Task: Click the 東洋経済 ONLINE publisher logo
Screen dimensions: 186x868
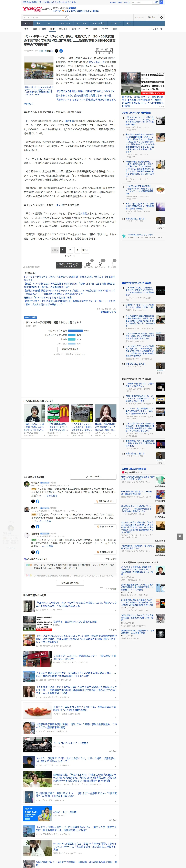Action: (x=104, y=51)
